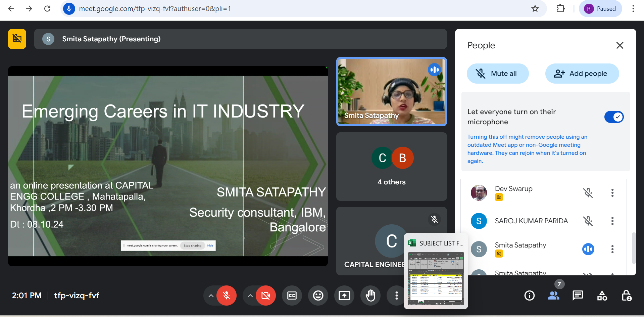Click the Present now screen share icon

(x=344, y=296)
